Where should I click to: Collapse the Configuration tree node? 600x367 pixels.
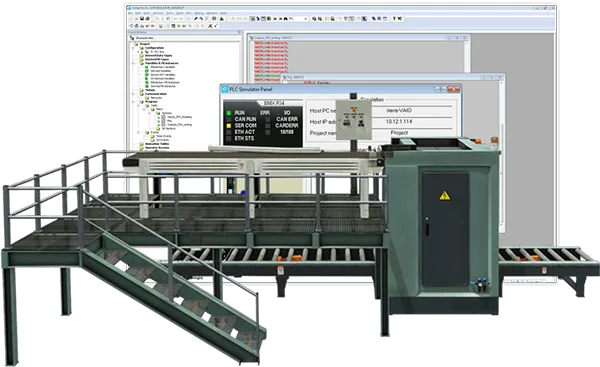133,48
